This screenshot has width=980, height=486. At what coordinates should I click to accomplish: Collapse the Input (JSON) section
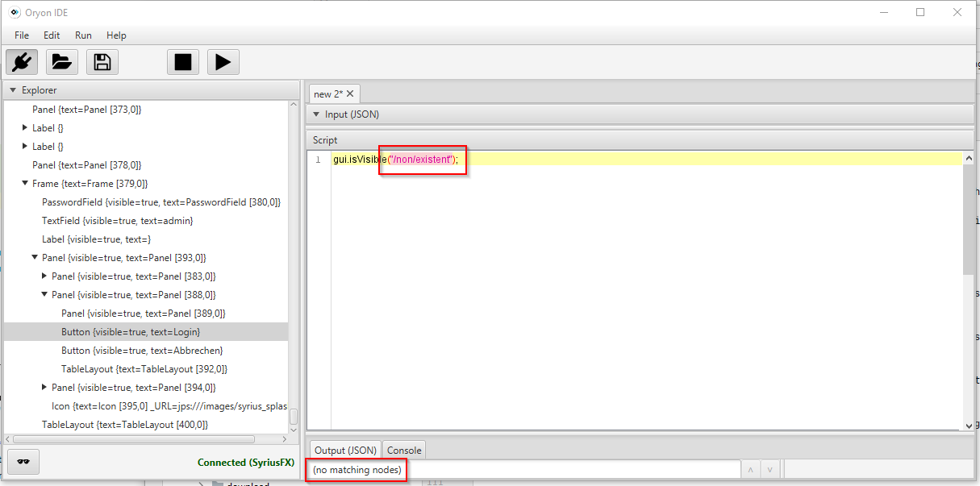316,114
